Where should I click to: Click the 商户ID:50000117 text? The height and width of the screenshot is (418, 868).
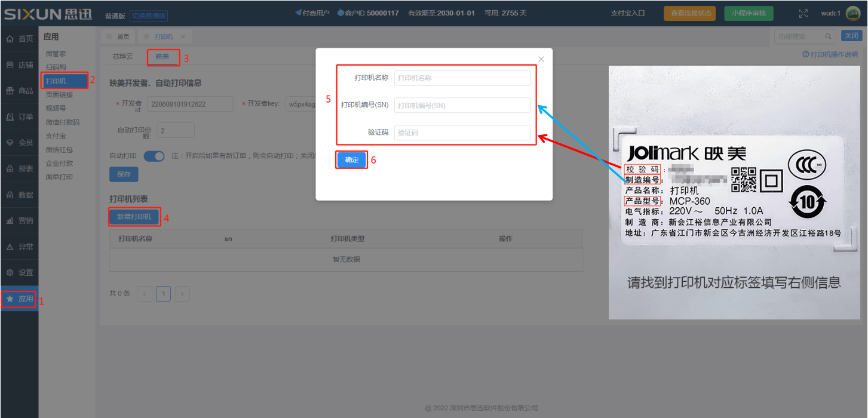pyautogui.click(x=368, y=13)
